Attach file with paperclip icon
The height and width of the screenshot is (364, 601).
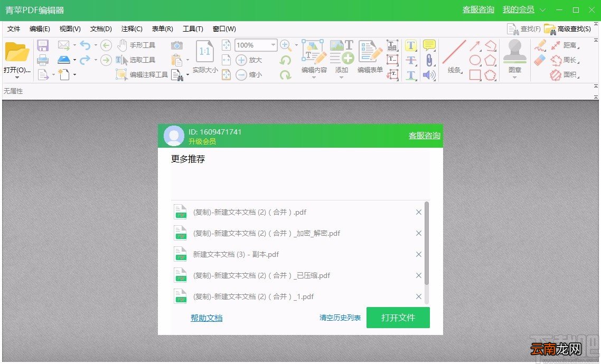429,60
